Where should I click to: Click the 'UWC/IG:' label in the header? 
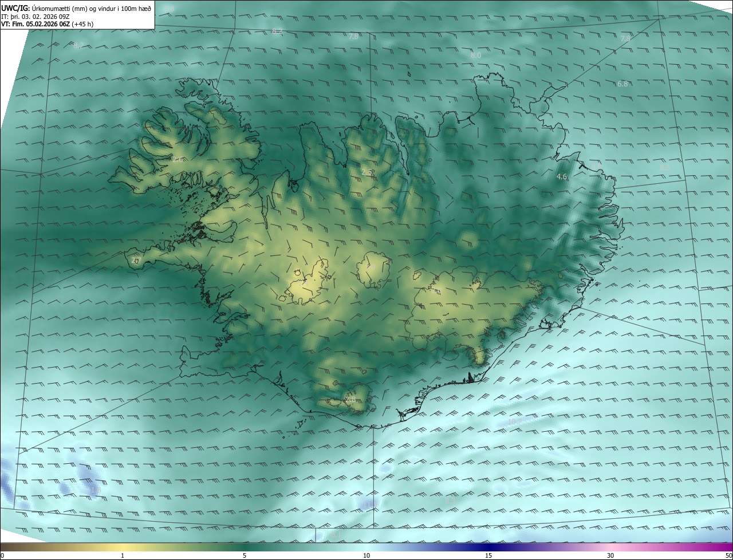point(15,7)
